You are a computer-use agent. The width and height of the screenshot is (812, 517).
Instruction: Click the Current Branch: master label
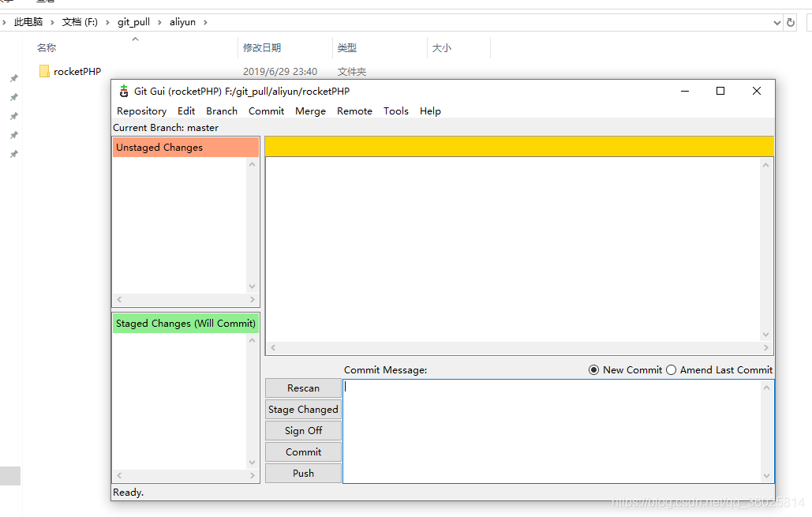click(x=166, y=127)
